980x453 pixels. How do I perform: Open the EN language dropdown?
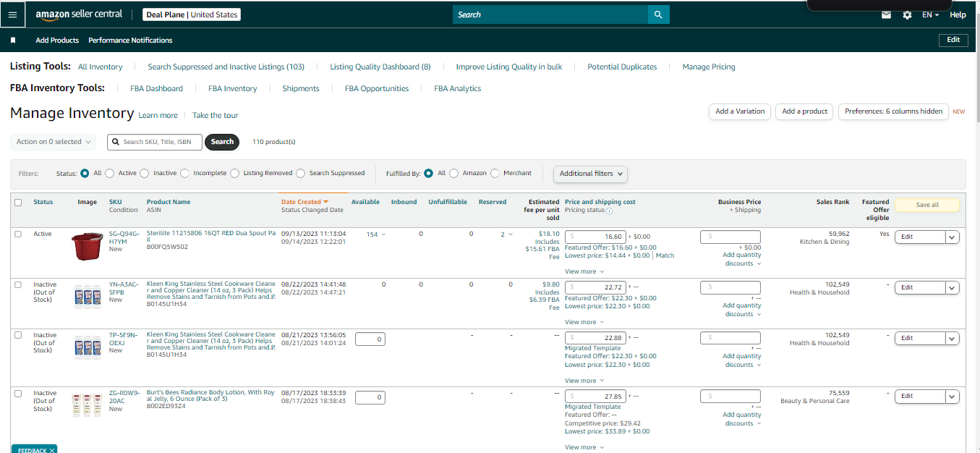point(931,14)
